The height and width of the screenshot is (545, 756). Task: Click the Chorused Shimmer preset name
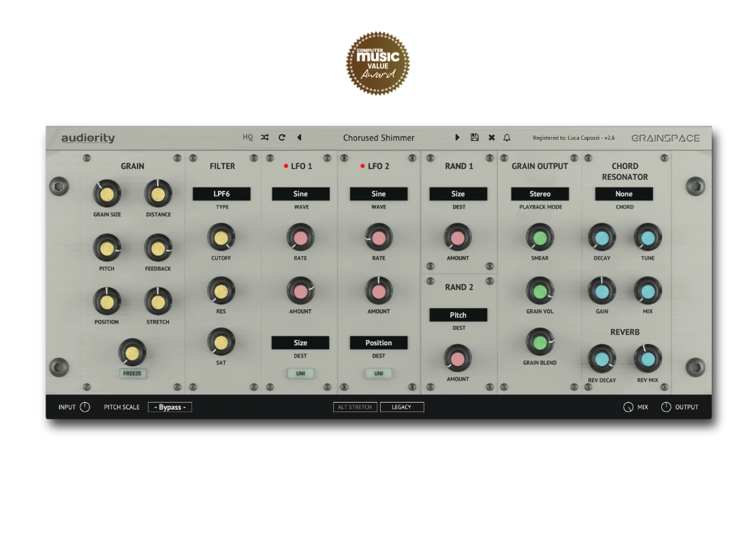(379, 138)
